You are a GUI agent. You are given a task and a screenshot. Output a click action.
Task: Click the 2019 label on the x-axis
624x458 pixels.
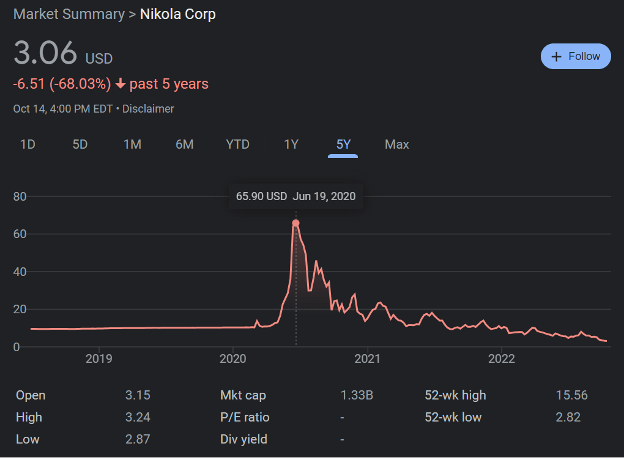point(98,359)
